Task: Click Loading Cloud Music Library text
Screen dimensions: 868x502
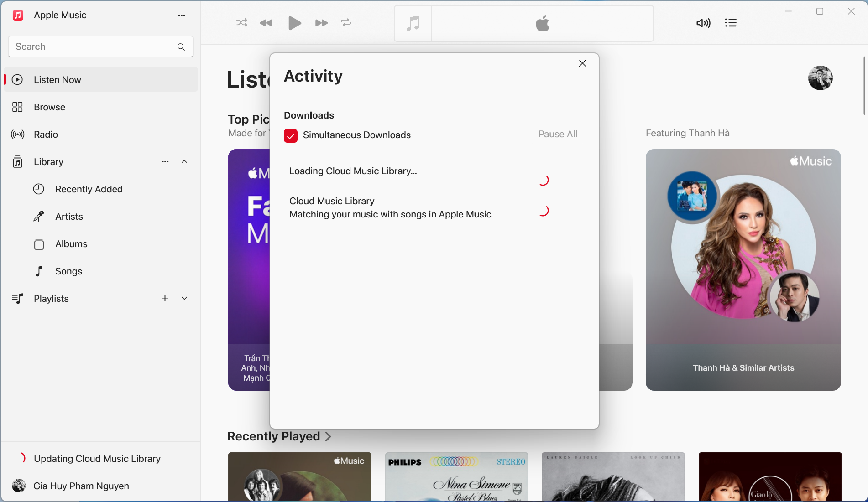Action: pos(353,171)
